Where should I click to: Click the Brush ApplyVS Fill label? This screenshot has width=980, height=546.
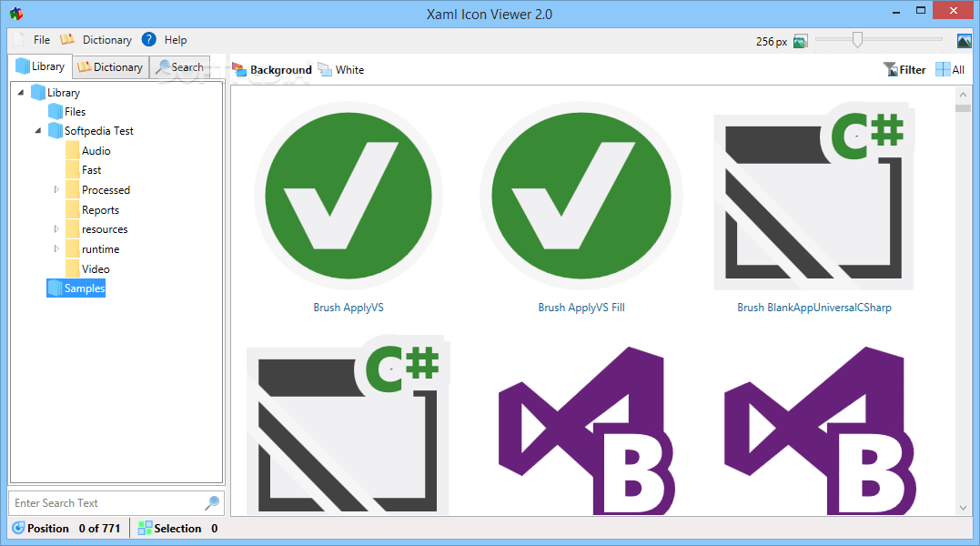point(581,308)
